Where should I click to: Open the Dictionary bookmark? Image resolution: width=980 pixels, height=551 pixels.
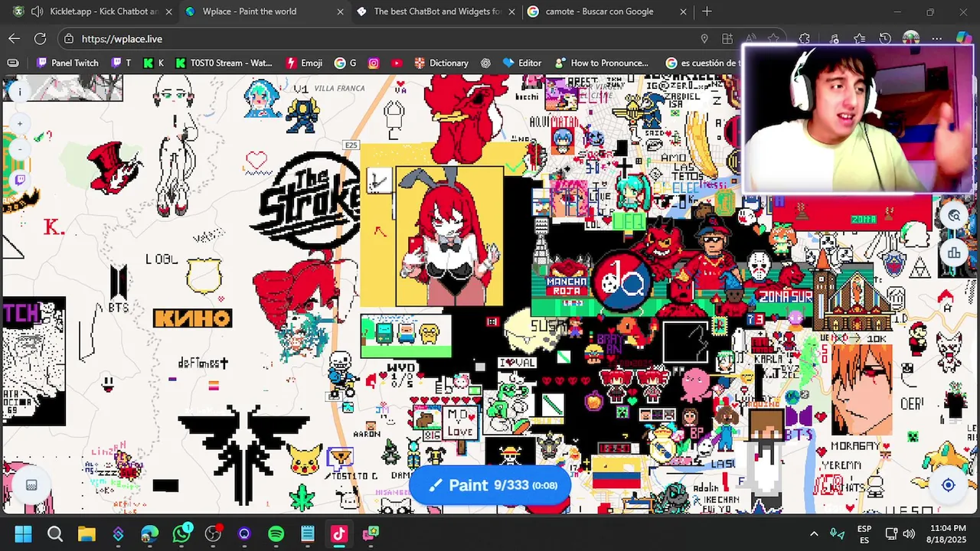point(441,63)
